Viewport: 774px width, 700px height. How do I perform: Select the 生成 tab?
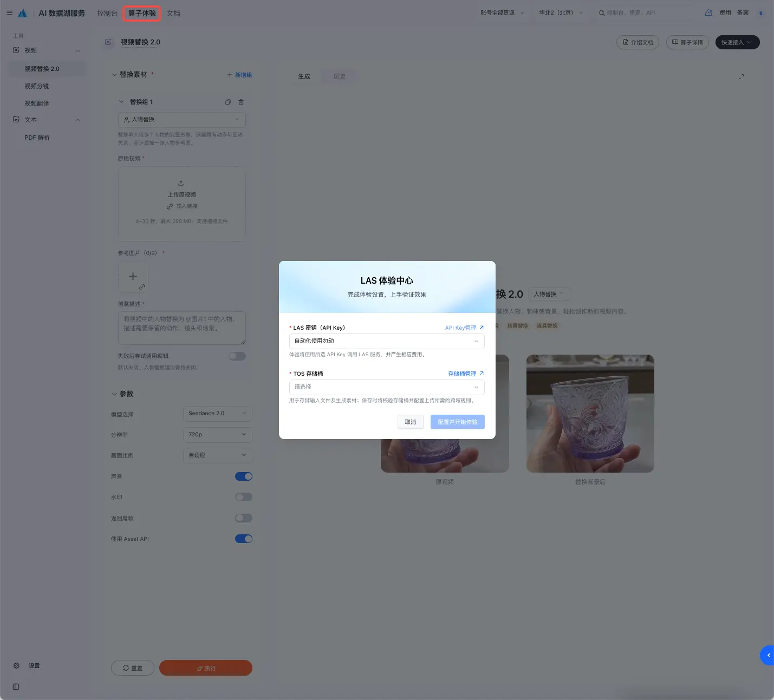[304, 76]
